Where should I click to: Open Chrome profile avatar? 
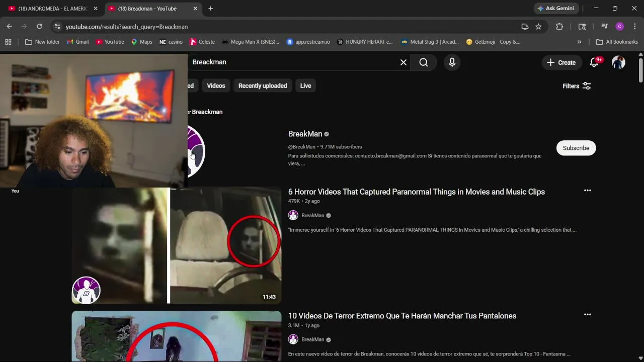pos(620,27)
